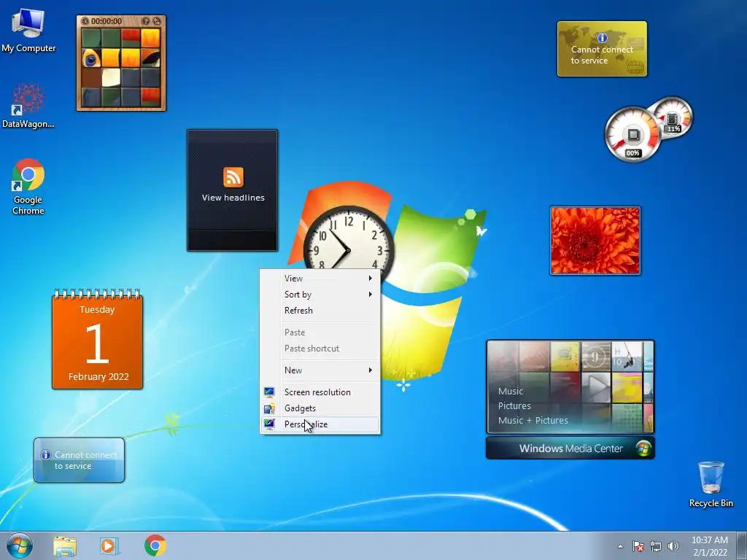747x560 pixels.
Task: Expand the View submenu in context menu
Action: coord(320,278)
